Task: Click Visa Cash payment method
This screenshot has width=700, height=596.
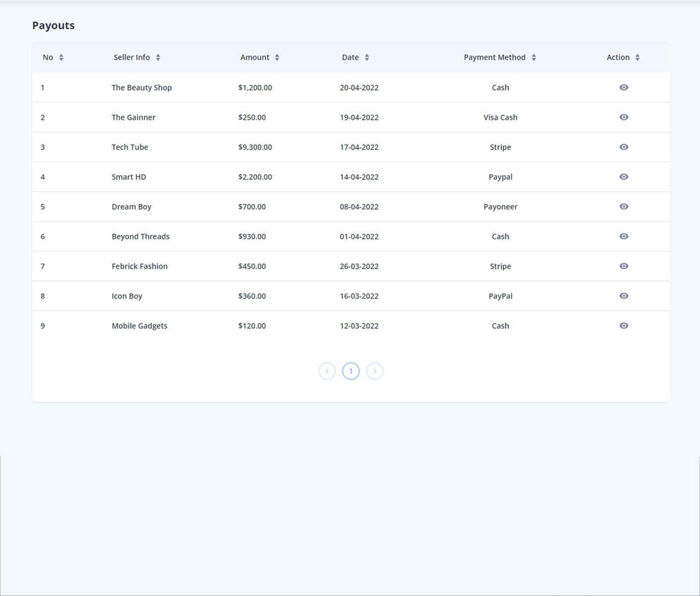Action: pos(500,117)
